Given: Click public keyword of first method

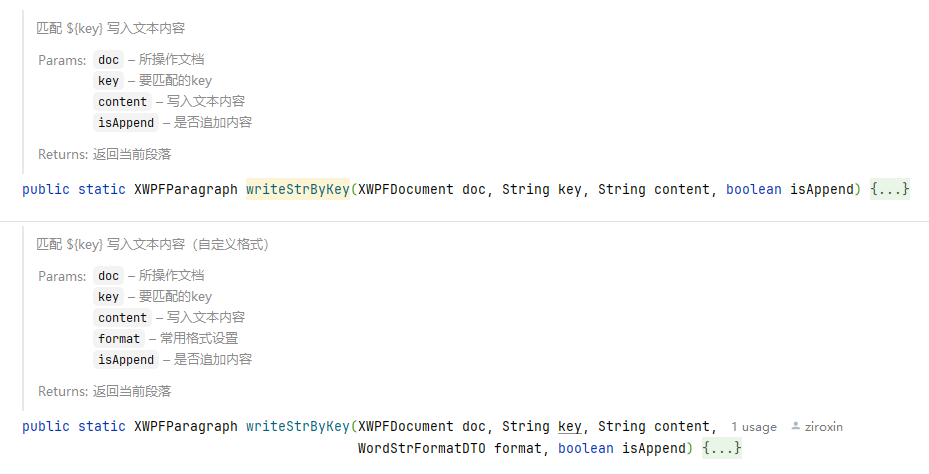Looking at the screenshot, I should click(46, 189).
